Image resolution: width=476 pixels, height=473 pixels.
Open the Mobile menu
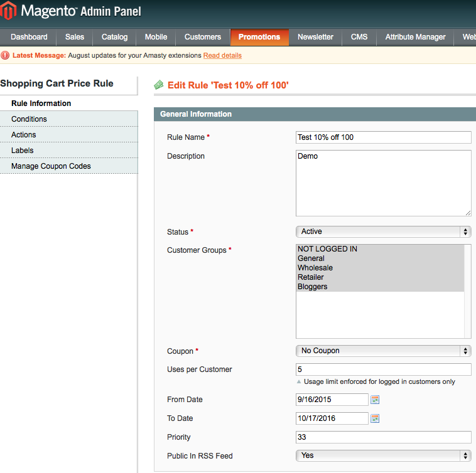coord(156,37)
